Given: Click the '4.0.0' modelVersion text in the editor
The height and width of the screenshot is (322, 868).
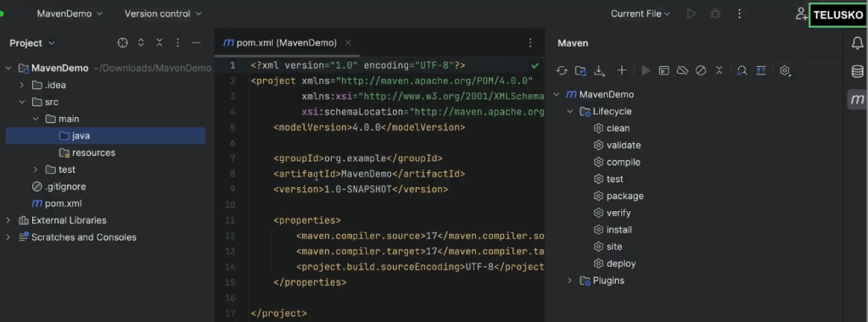Looking at the screenshot, I should (367, 127).
